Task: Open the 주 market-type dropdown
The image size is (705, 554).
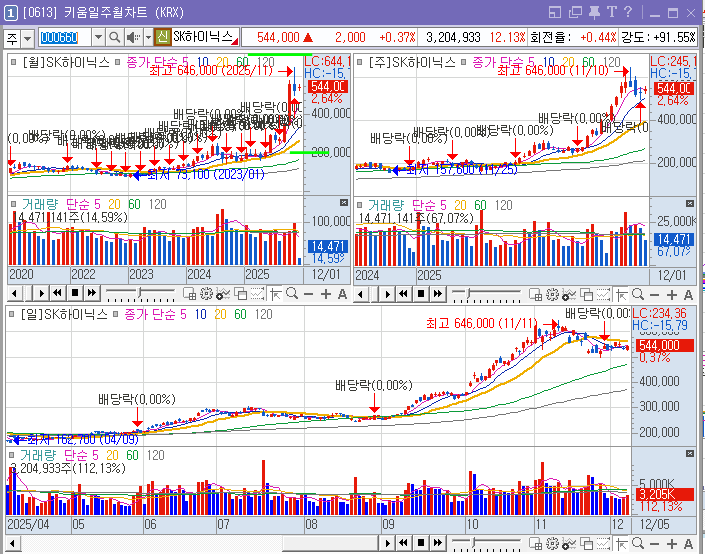Action: tap(27, 39)
